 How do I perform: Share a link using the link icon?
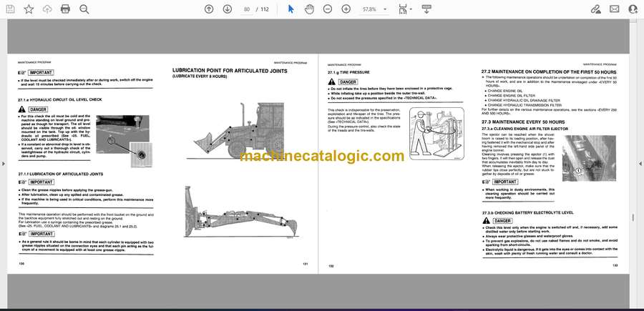point(595,9)
